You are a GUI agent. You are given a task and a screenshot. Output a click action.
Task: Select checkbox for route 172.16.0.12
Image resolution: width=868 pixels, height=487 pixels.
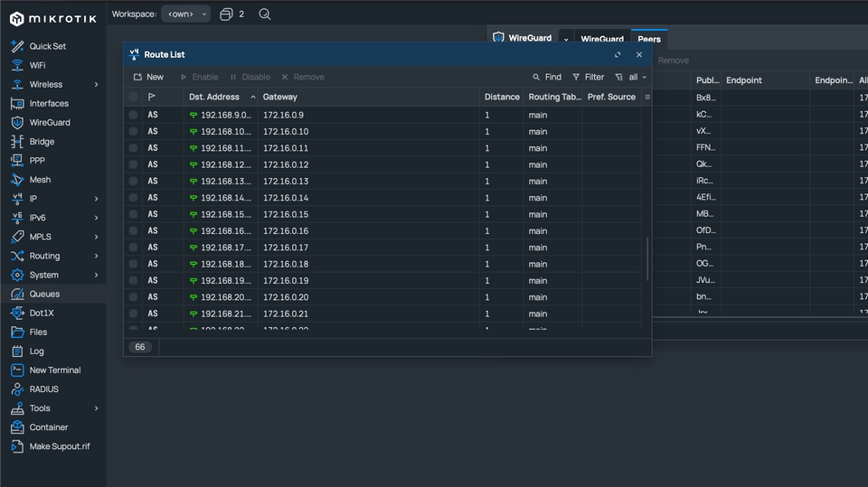[134, 164]
